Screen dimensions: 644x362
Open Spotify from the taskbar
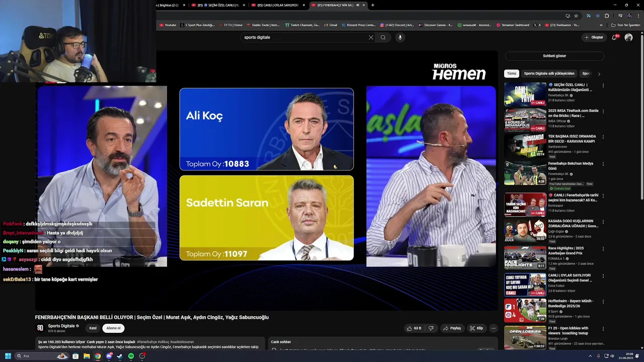tap(131, 356)
